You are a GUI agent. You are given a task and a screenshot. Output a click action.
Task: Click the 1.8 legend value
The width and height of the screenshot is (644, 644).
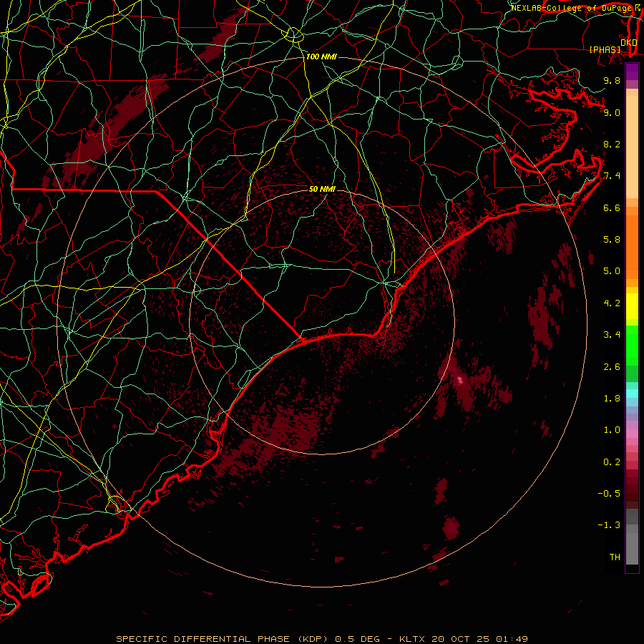pos(612,399)
